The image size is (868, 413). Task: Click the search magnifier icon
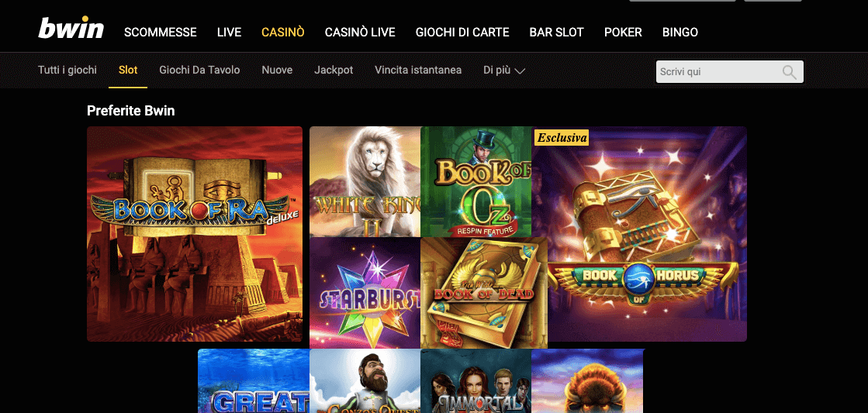click(790, 72)
